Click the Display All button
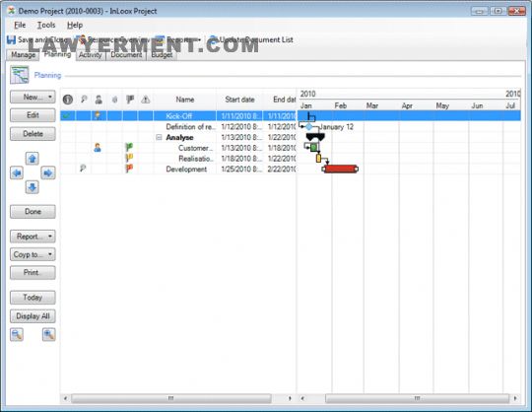Image resolution: width=532 pixels, height=412 pixels. click(x=33, y=316)
